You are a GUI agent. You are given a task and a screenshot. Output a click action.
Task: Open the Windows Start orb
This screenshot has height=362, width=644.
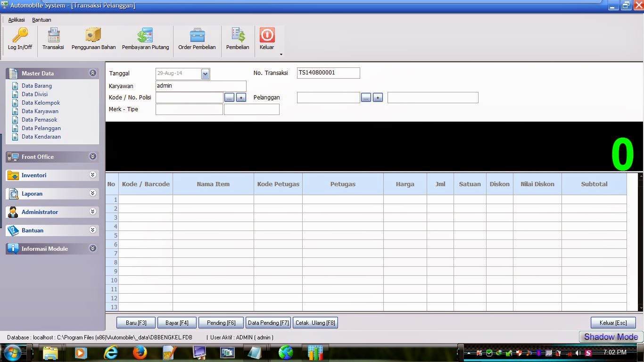pos(13,353)
